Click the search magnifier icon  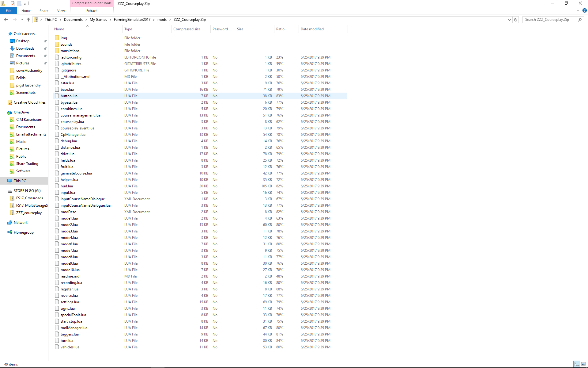click(x=580, y=19)
